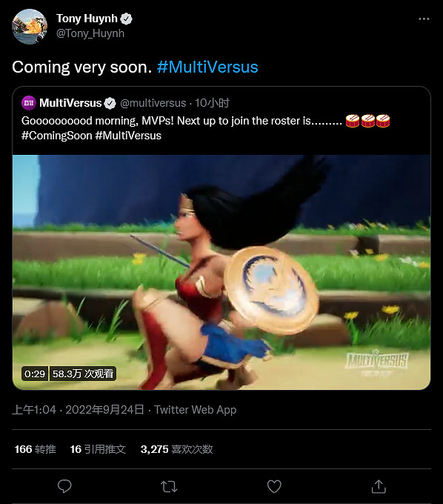The image size is (443, 504).
Task: Click the reply speech bubble icon
Action: 64,486
